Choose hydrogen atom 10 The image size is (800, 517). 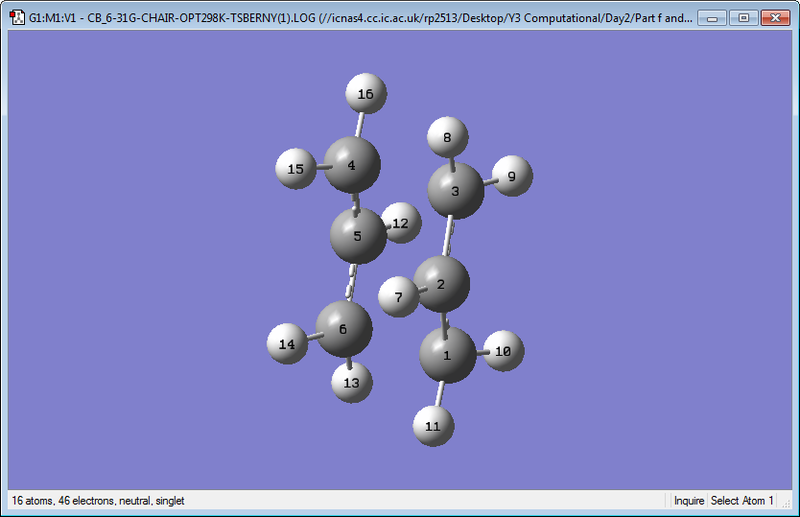503,351
